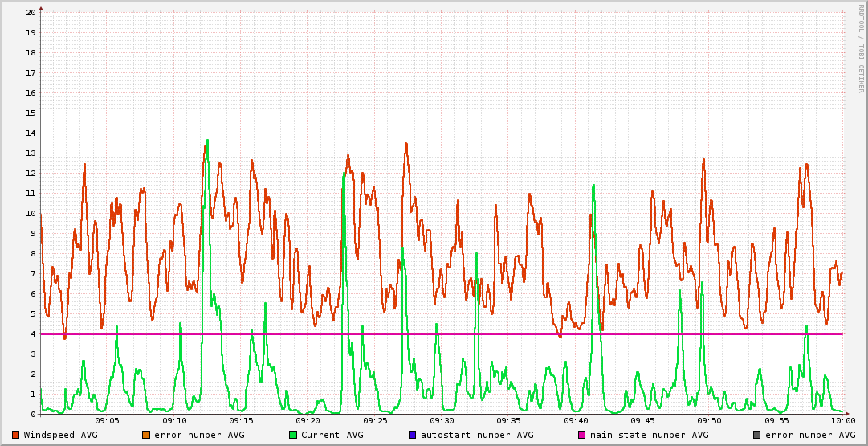
Task: Click the y-axis value 0 at origin
Action: pyautogui.click(x=33, y=415)
